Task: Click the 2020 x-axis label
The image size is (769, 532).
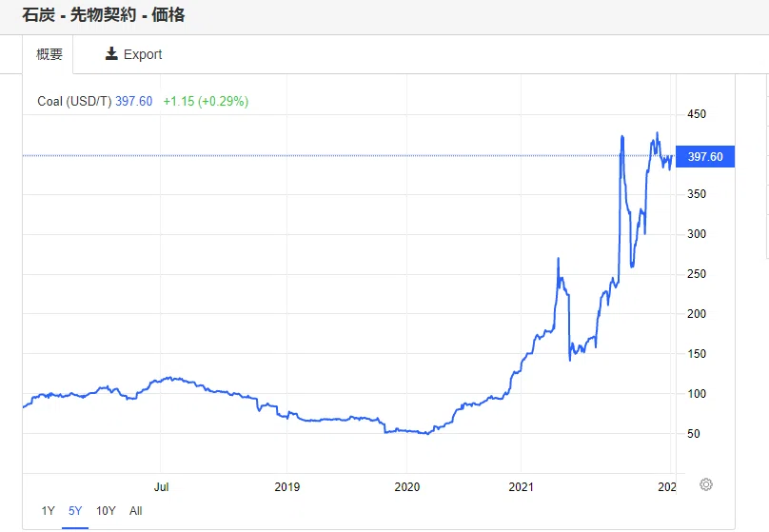Action: pyautogui.click(x=407, y=487)
